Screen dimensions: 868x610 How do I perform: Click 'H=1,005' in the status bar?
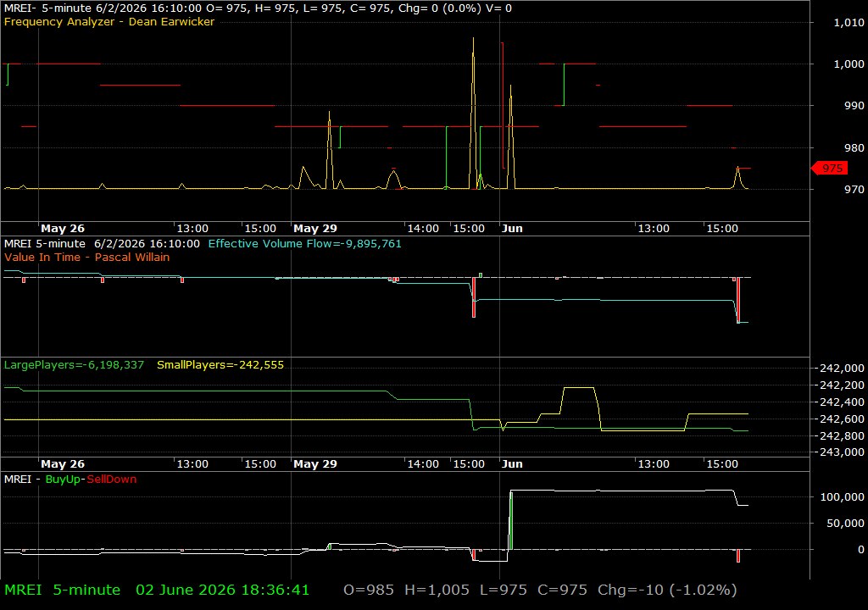point(437,590)
